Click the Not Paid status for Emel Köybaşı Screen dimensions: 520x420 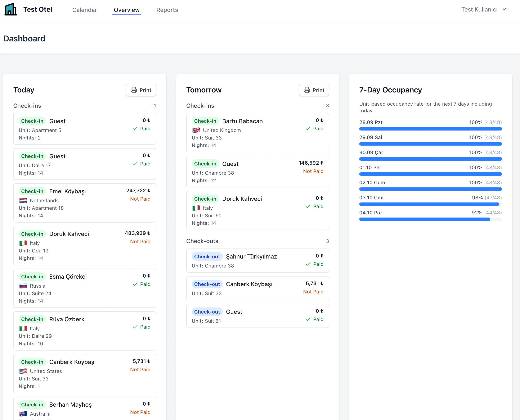pos(140,199)
